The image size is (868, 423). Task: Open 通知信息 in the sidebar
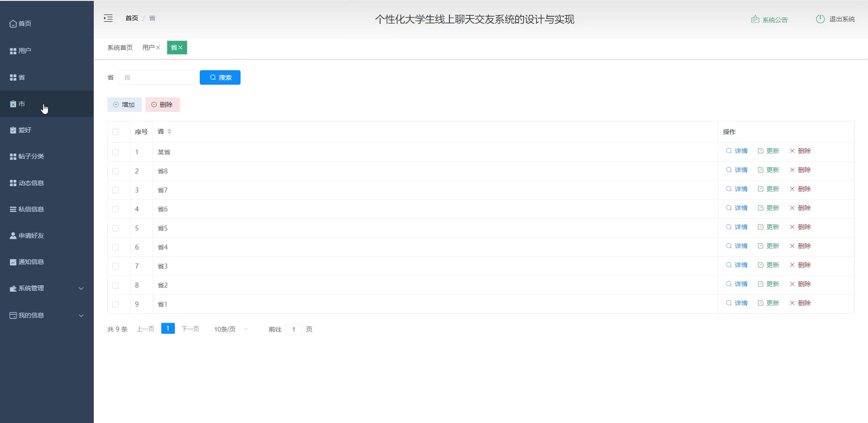pos(47,262)
